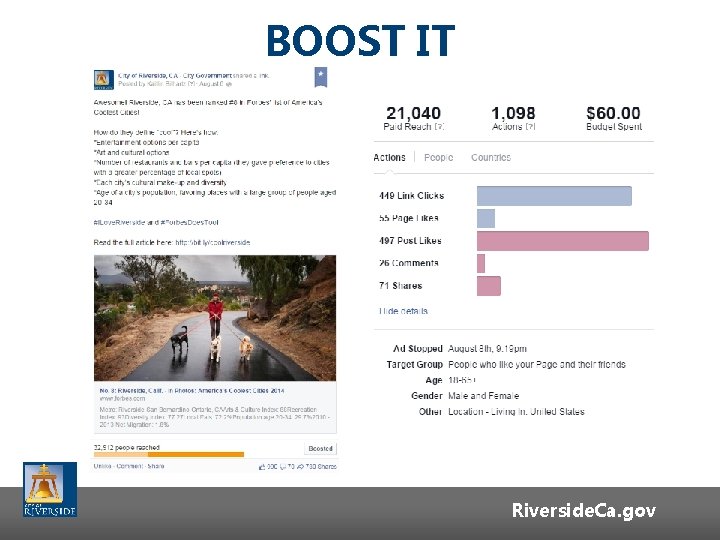Click the City of Riverside page name
720x540 pixels.
coord(174,76)
